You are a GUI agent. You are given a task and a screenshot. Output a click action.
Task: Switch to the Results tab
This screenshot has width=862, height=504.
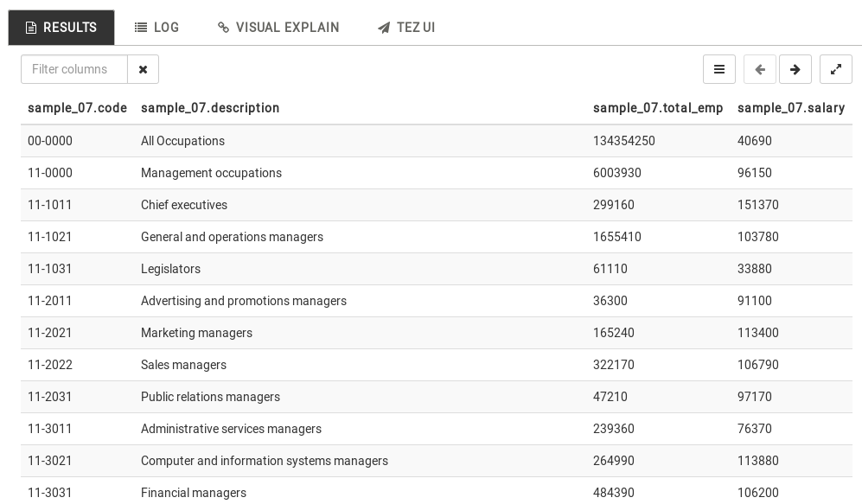tap(61, 28)
